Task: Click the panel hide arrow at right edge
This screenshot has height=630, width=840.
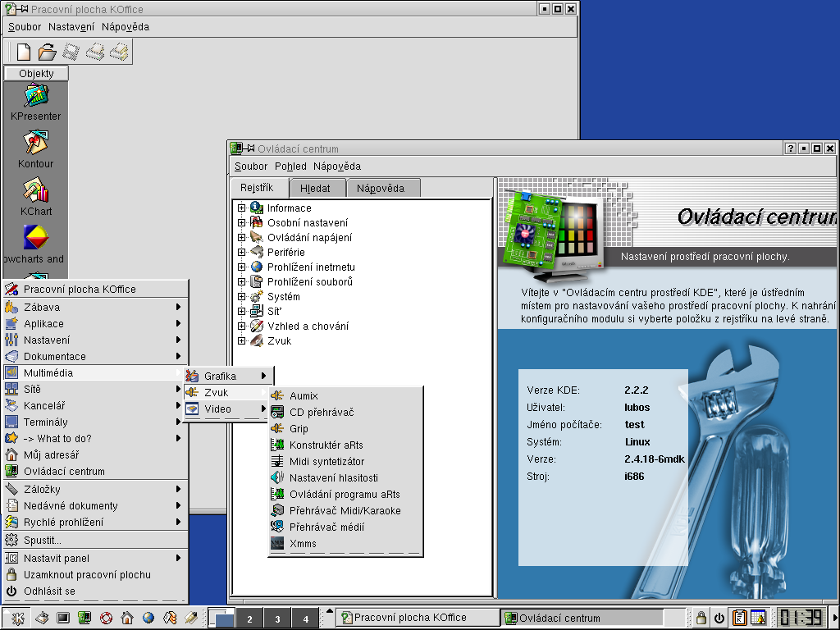Action: 834,618
